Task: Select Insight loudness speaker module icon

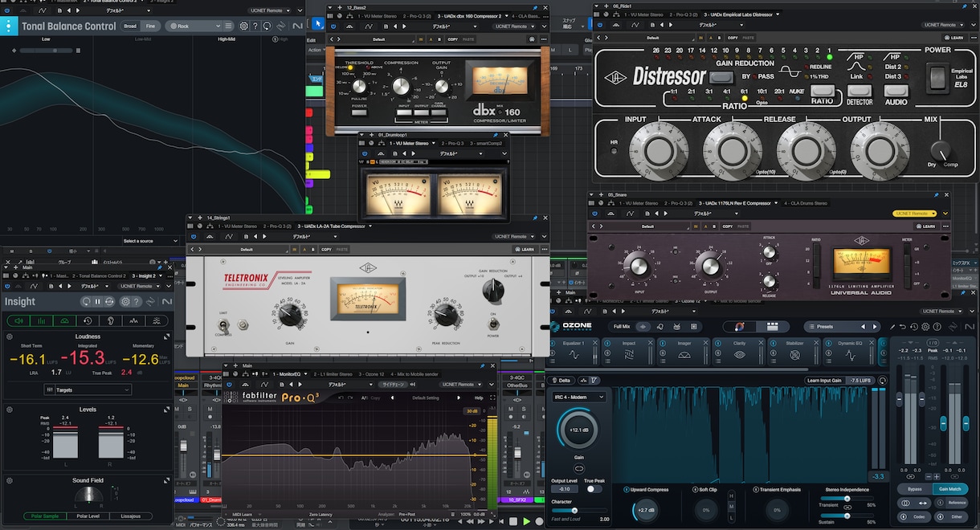Action: coord(17,320)
